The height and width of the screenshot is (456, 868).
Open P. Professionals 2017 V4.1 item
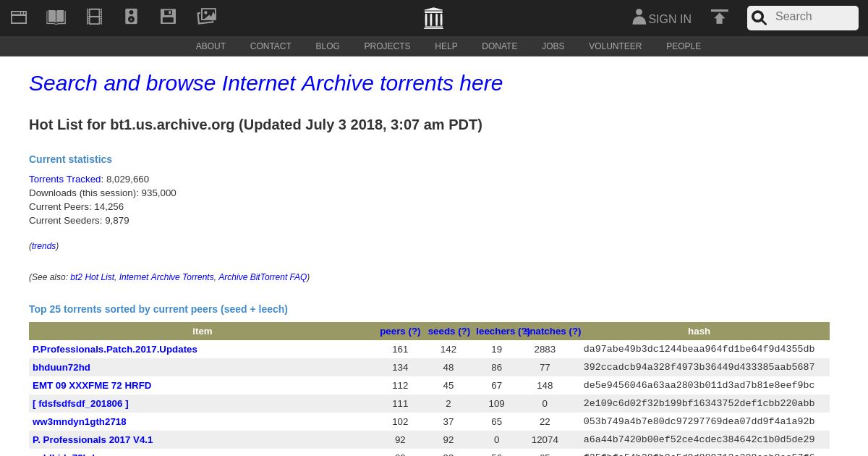(x=93, y=440)
